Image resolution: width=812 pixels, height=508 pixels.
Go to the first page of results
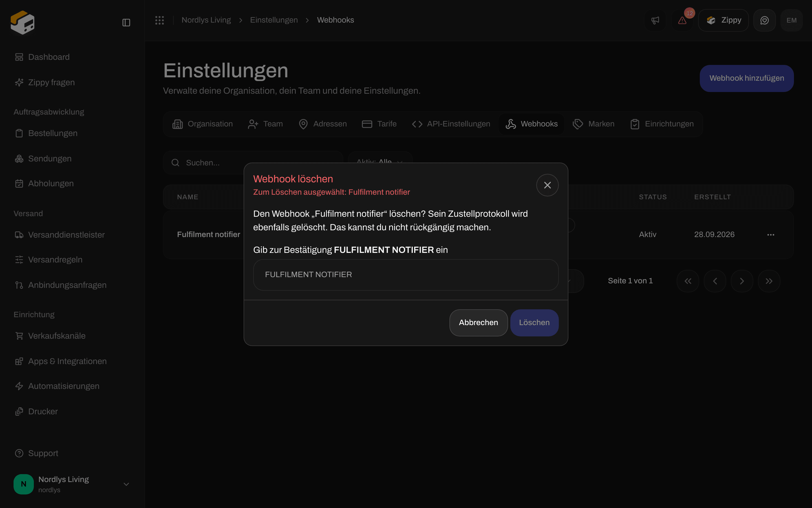688,281
